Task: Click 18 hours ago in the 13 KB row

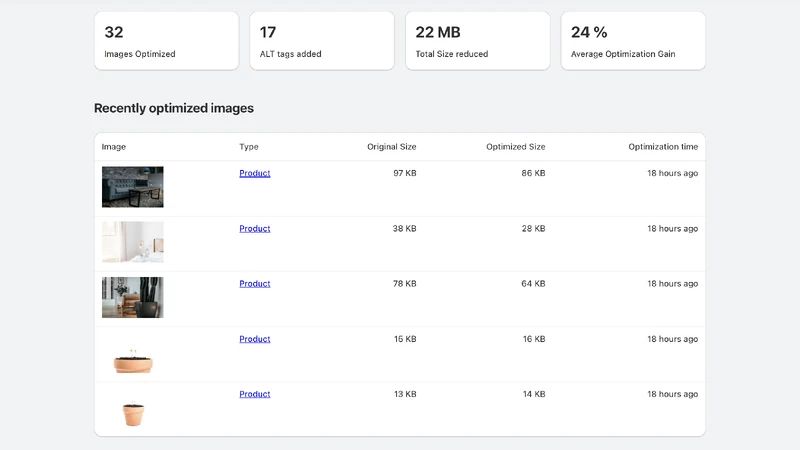Action: point(672,394)
